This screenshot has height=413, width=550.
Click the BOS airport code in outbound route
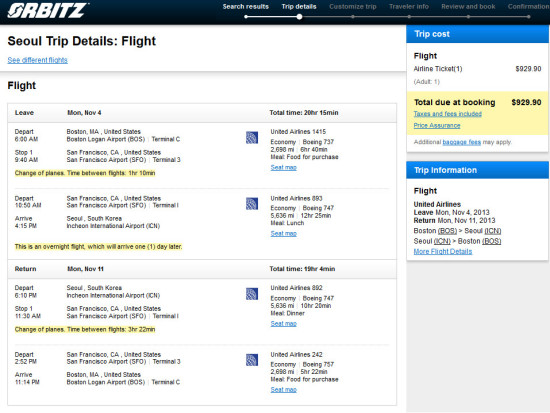[447, 231]
